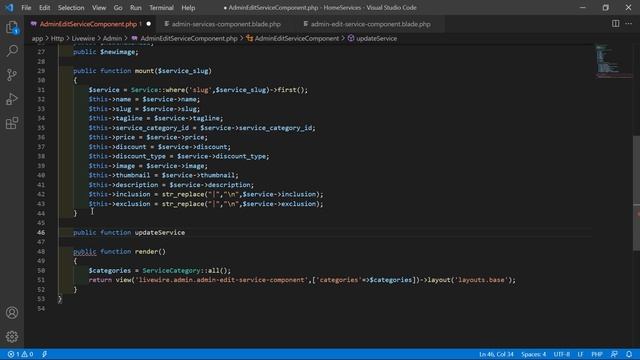Open errors and warnings in status bar
The image size is (640, 360).
pos(20,354)
